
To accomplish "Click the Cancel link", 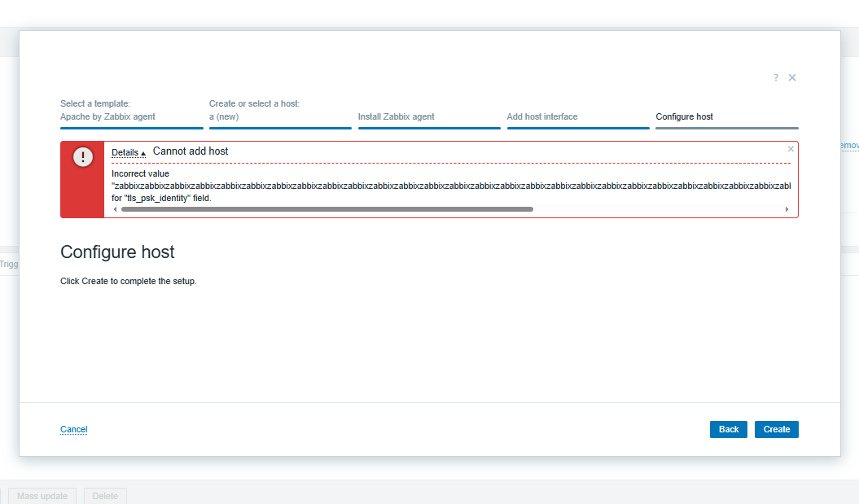I will 74,429.
